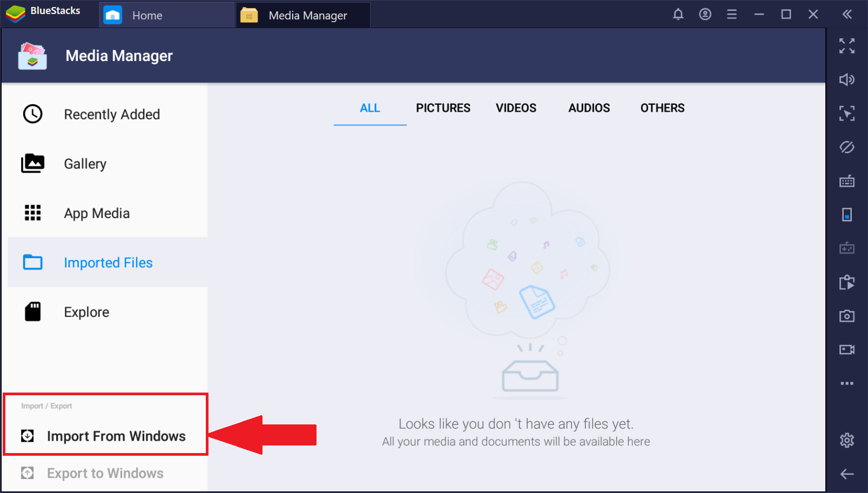Go back using the arrow icon

pyautogui.click(x=847, y=474)
